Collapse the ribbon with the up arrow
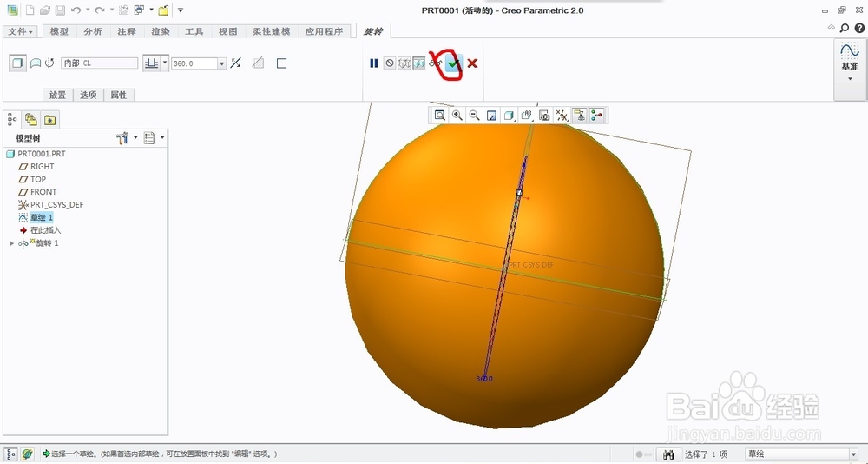This screenshot has width=868, height=464. pos(832,27)
